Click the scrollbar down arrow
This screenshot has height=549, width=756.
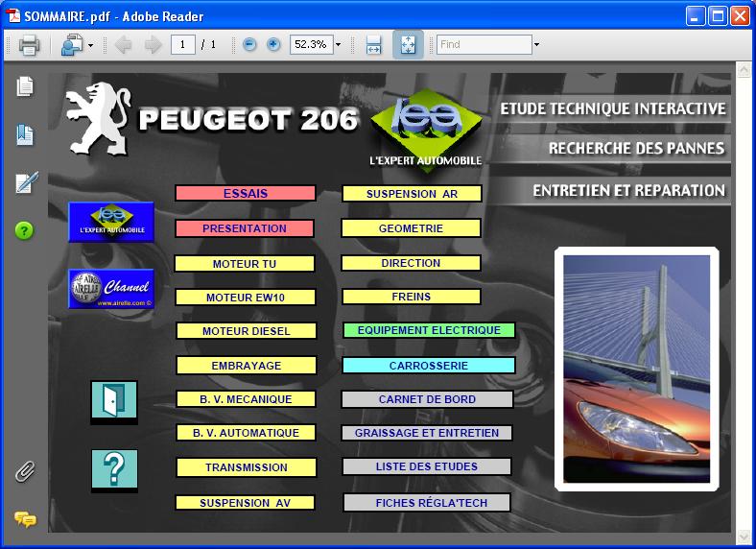(x=744, y=537)
